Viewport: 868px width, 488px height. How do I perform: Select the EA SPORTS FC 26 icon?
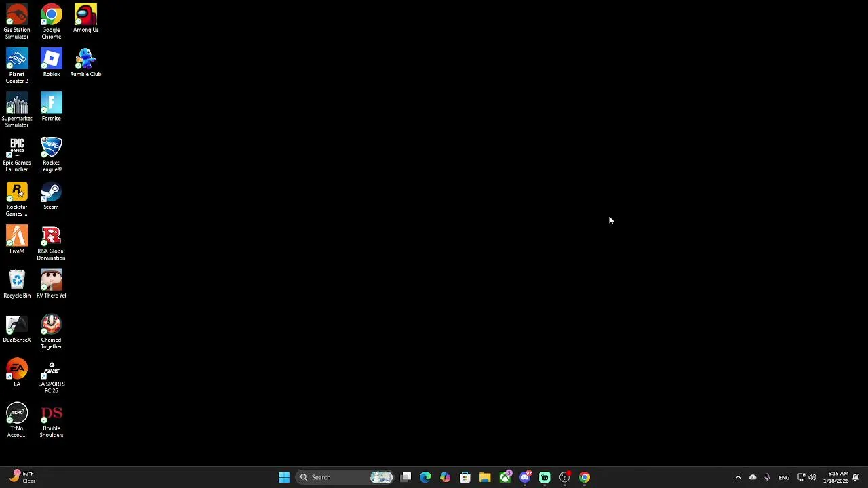pyautogui.click(x=51, y=375)
